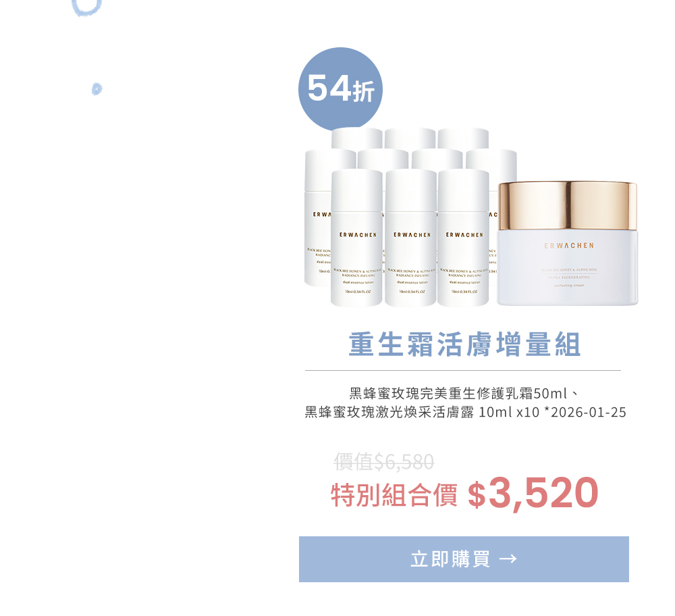Click the front right ERWACHEN lotion bottle
The width and height of the screenshot is (675, 616).
pyautogui.click(x=463, y=238)
